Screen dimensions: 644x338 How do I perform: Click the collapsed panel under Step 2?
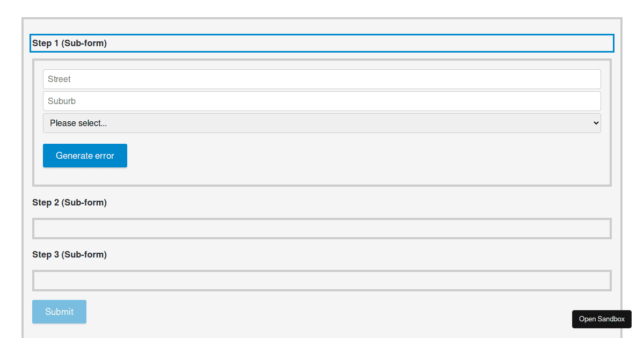click(x=321, y=228)
